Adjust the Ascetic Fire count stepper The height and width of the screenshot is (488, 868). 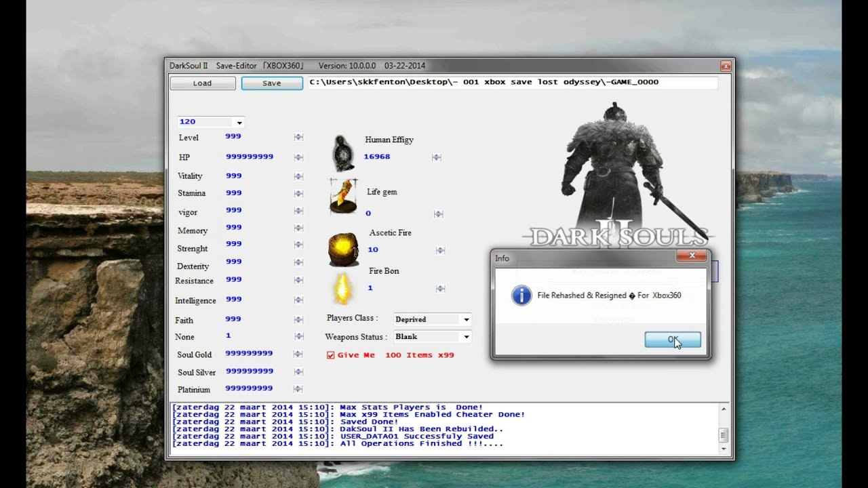(440, 250)
